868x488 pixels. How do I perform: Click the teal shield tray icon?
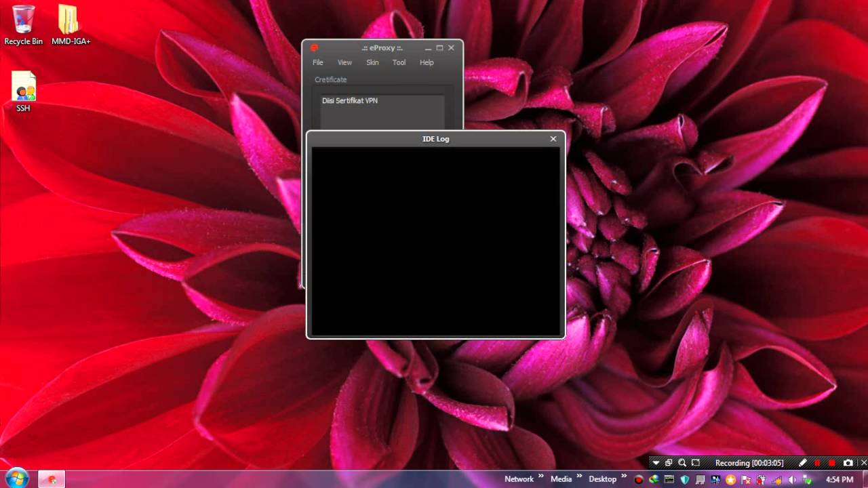(685, 480)
